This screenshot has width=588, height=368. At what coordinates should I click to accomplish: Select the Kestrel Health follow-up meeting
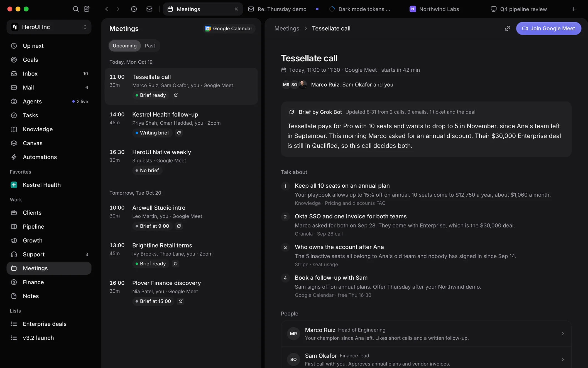[181, 124]
